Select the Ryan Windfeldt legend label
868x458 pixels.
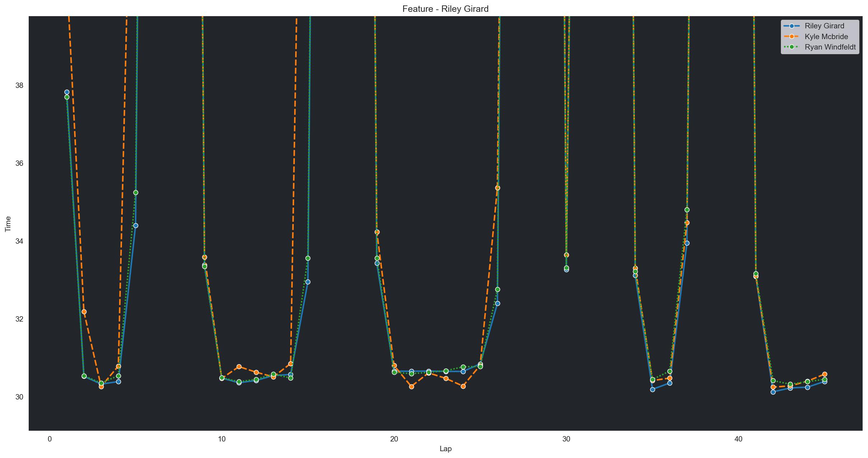(x=830, y=47)
